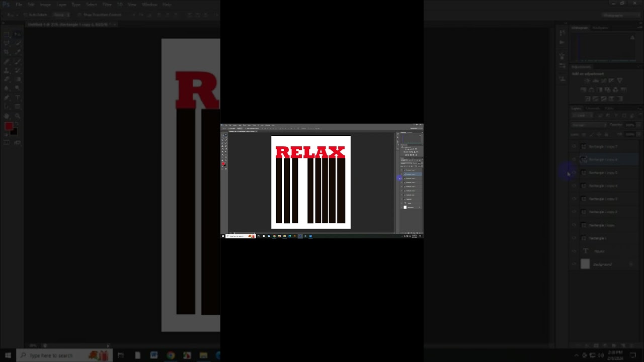
Task: Select Move tool in dimmed background toolbar
Action: (x=18, y=34)
